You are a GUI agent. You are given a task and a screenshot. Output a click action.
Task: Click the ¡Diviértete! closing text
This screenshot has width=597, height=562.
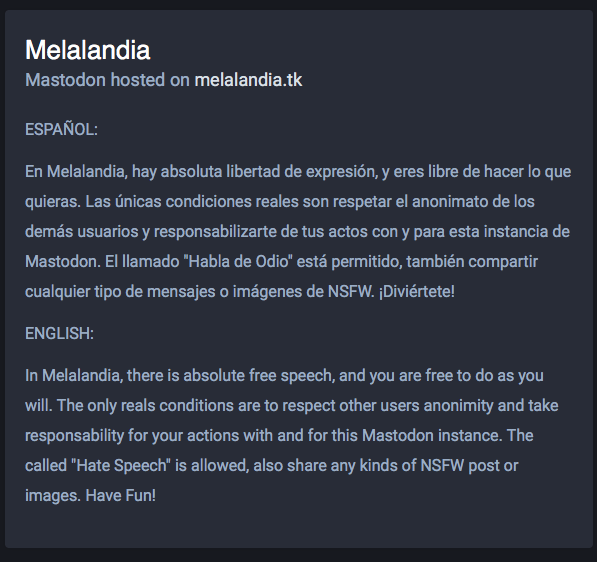tap(417, 292)
